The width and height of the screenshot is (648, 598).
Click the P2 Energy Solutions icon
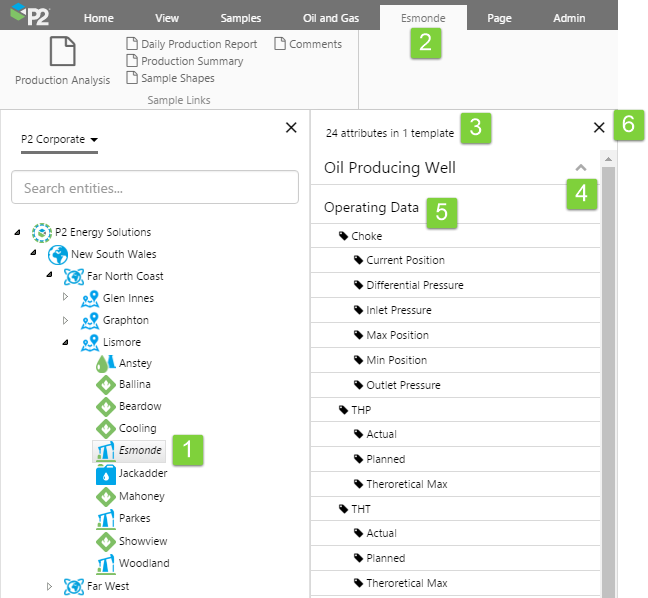point(41,232)
